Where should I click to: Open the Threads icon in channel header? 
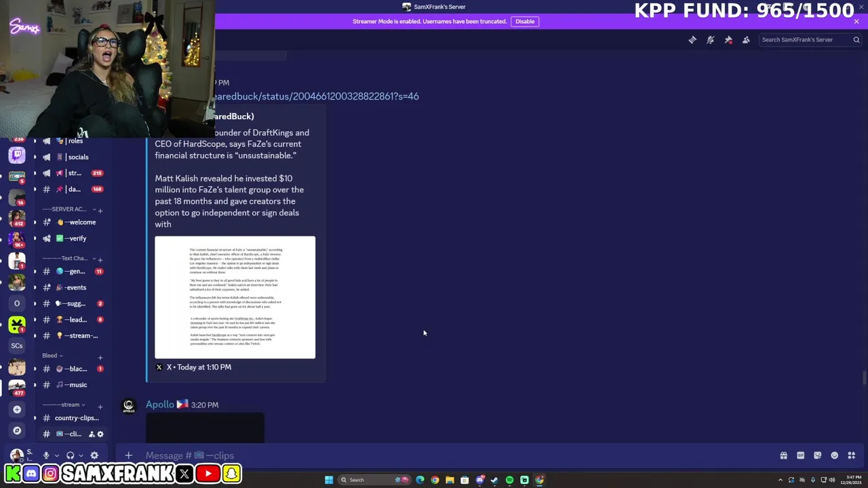(x=692, y=40)
